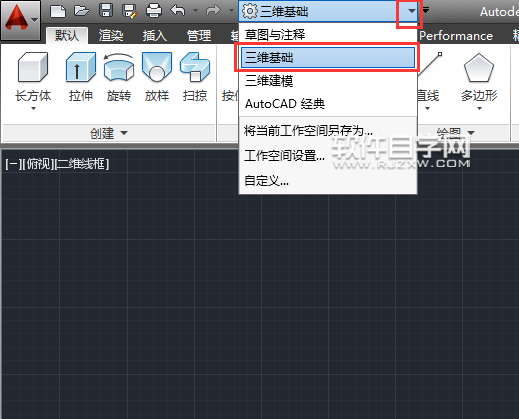Expand the redo history arrow
Image resolution: width=519 pixels, height=419 pixels.
pos(231,11)
